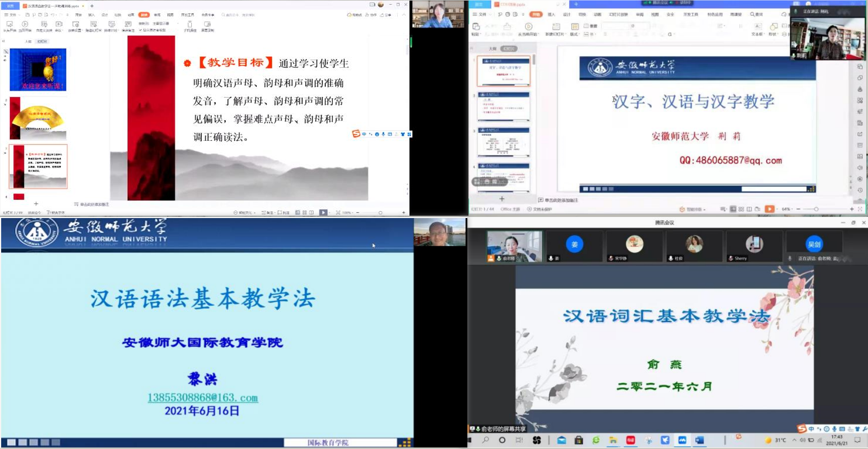
Task: Click the orange slideshow play button in status bar
Action: [x=770, y=209]
